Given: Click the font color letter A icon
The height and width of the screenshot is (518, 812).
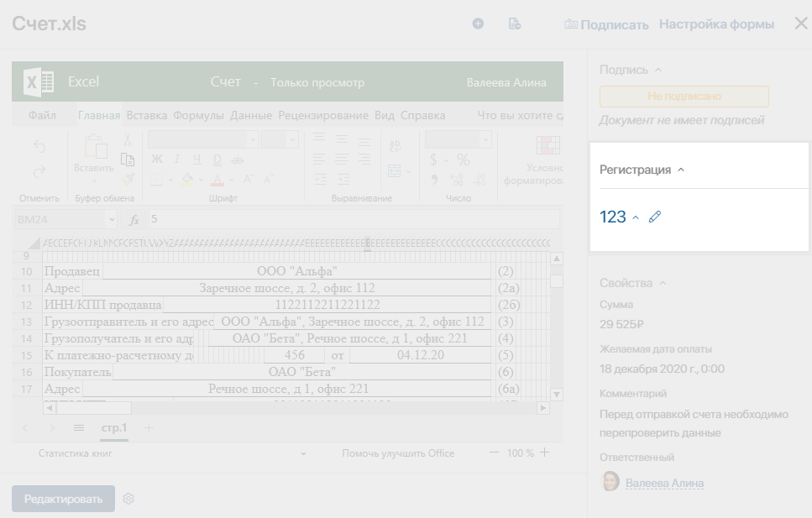Looking at the screenshot, I should [x=217, y=180].
